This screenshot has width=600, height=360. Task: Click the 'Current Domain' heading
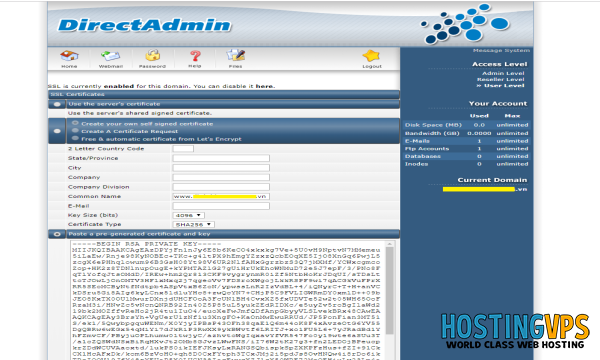[x=492, y=180]
